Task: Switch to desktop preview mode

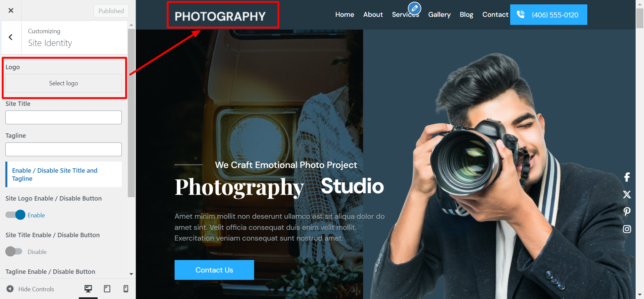Action: 88,289
